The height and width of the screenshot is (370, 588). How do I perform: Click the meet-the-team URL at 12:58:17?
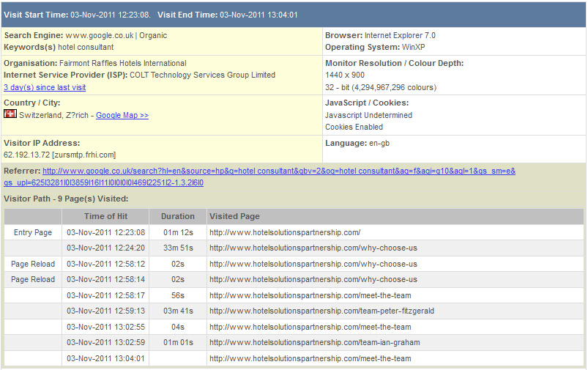[x=310, y=296]
